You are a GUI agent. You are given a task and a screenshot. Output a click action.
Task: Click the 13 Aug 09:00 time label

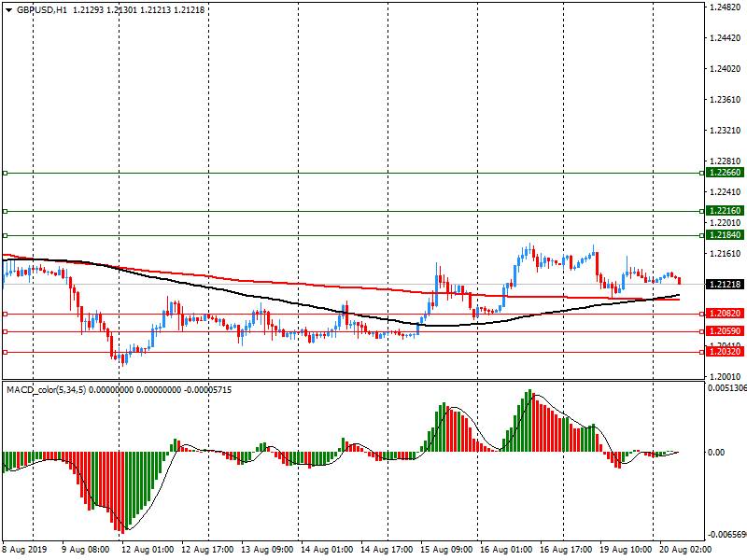pyautogui.click(x=267, y=550)
